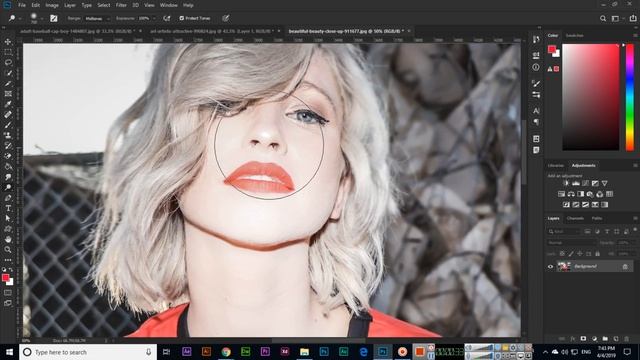
Task: Switch to the Swatches tab
Action: click(575, 36)
